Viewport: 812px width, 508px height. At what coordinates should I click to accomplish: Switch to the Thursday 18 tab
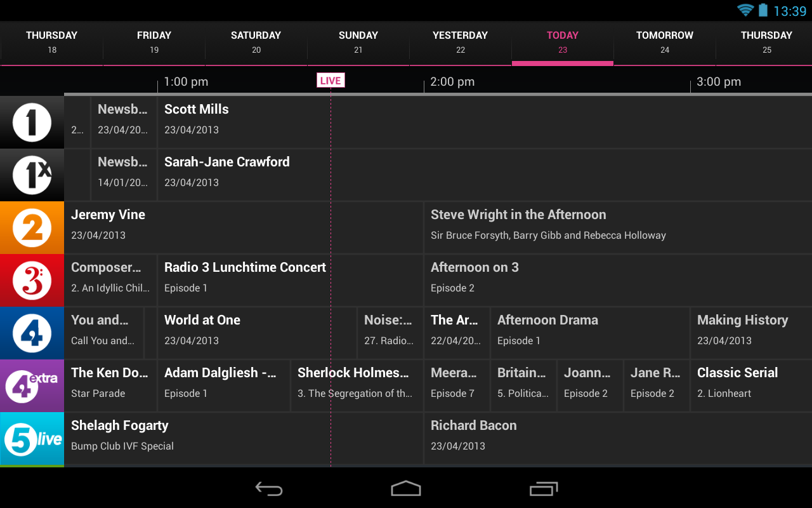(x=51, y=43)
